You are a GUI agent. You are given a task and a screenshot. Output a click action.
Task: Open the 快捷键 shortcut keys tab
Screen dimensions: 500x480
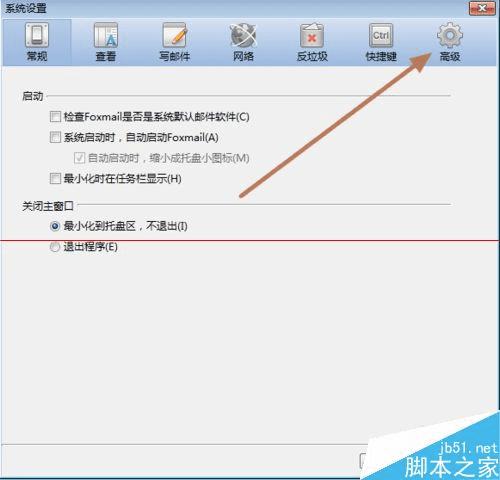381,42
